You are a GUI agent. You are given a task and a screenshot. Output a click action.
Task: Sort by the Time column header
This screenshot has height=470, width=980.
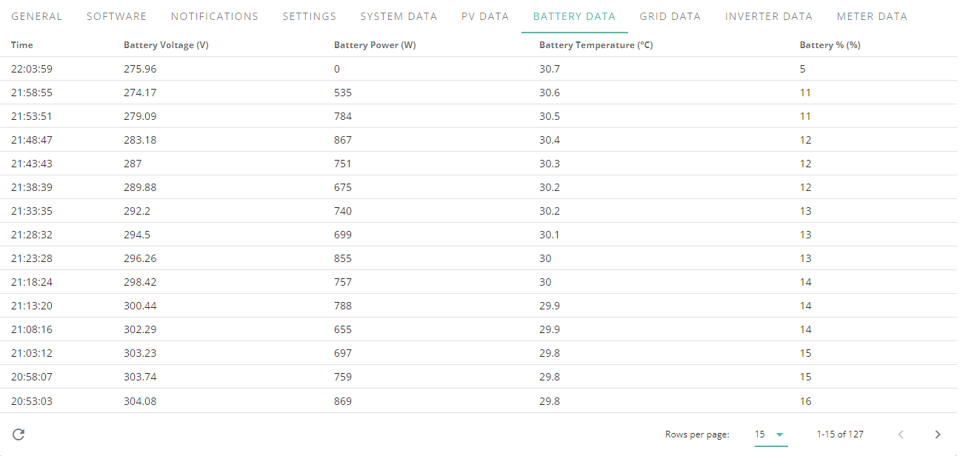click(x=22, y=45)
